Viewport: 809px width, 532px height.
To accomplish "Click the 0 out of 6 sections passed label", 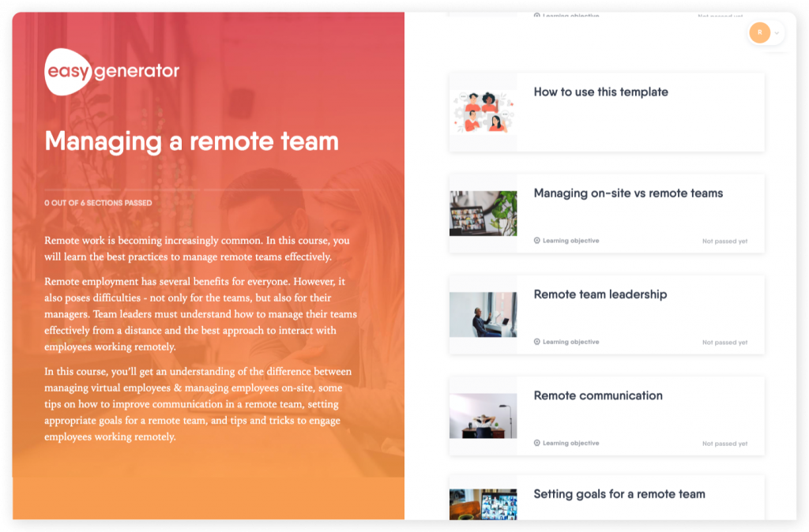I will click(98, 203).
